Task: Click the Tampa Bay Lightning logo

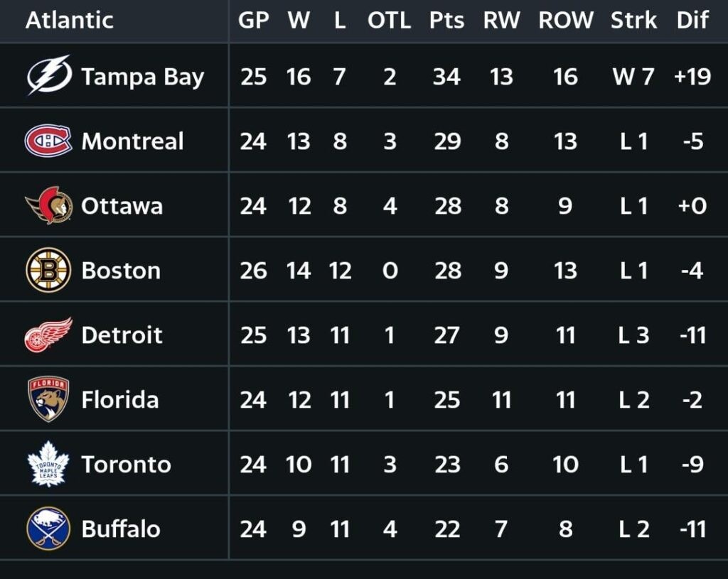Action: 48,75
